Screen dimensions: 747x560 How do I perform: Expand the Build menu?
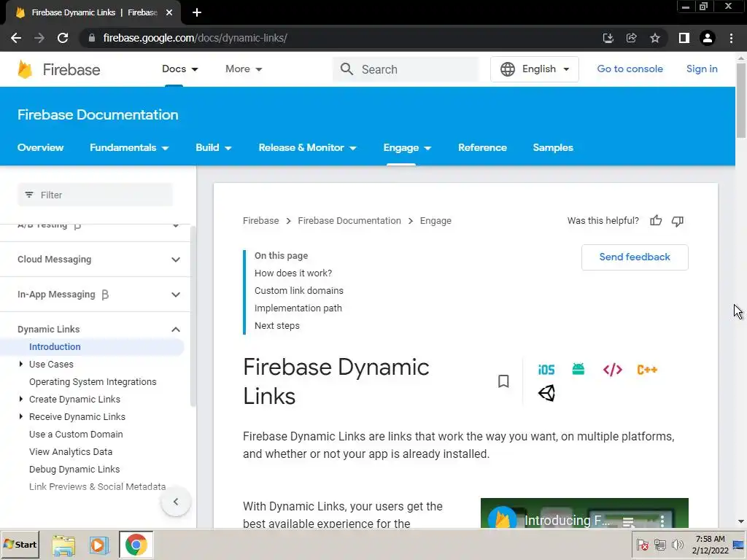pos(214,147)
